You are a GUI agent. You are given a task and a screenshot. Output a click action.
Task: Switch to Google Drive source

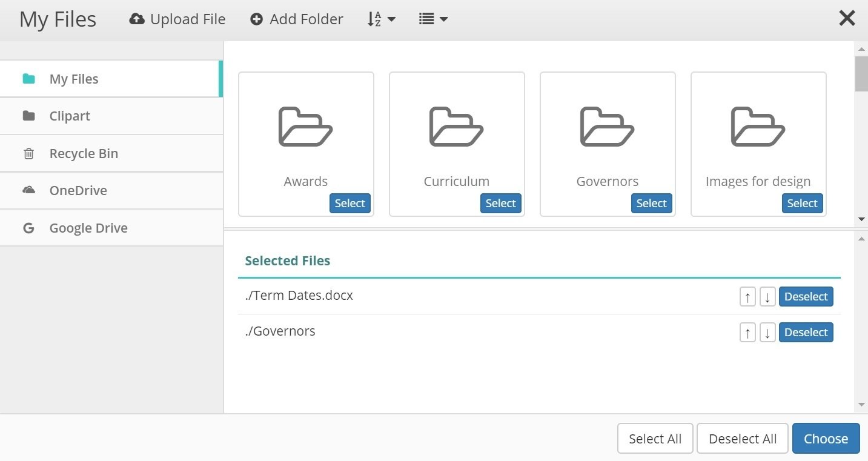[x=111, y=228]
